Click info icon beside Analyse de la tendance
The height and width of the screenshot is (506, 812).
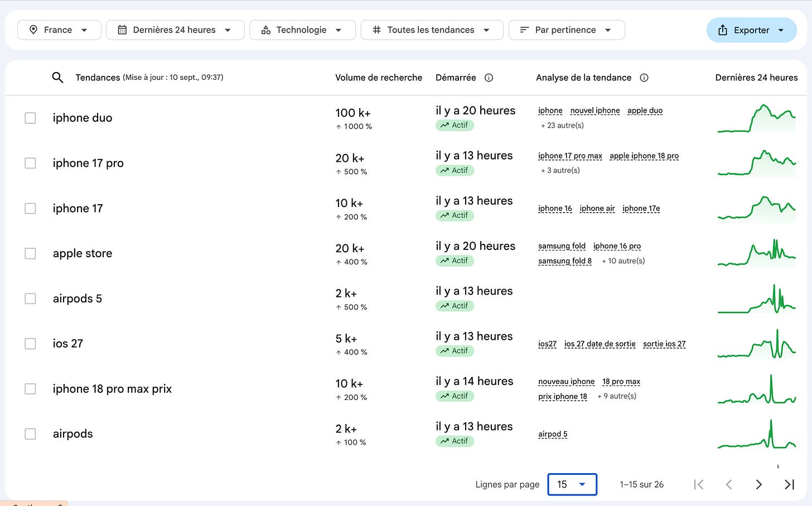pos(644,78)
